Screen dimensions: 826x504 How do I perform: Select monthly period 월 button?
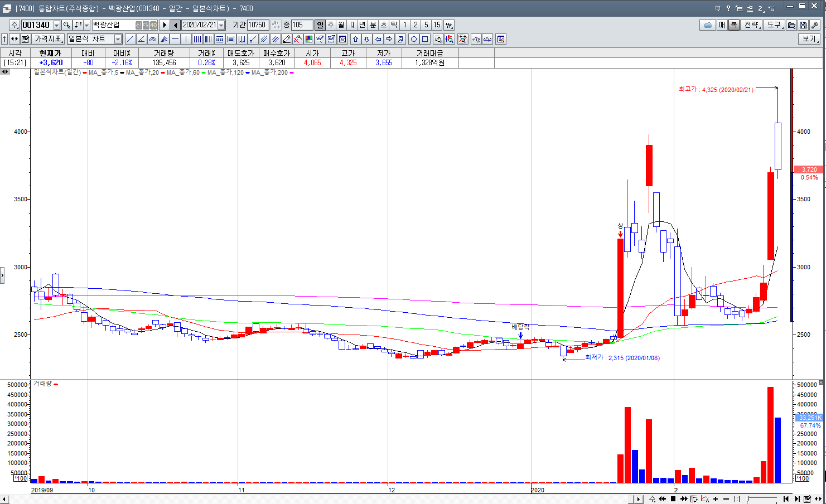341,25
